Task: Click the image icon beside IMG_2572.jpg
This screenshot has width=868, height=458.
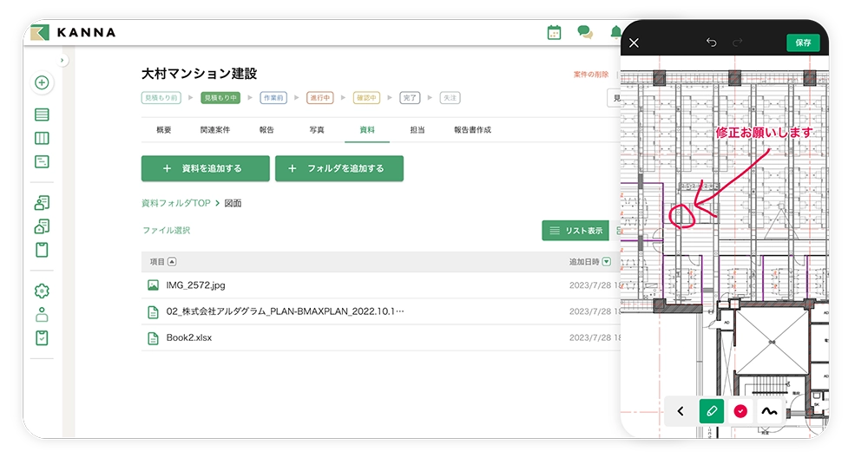Action: pyautogui.click(x=153, y=285)
